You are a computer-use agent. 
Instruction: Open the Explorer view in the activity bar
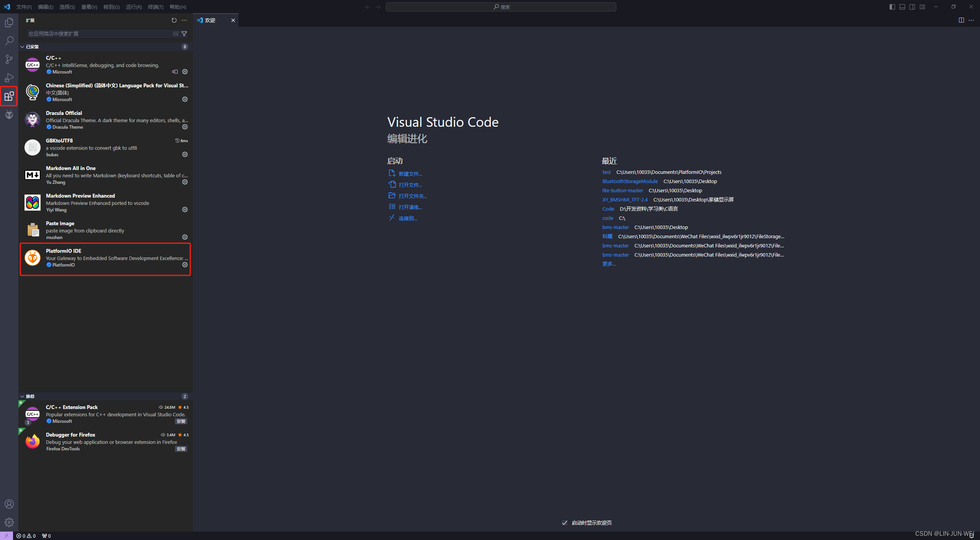[9, 22]
